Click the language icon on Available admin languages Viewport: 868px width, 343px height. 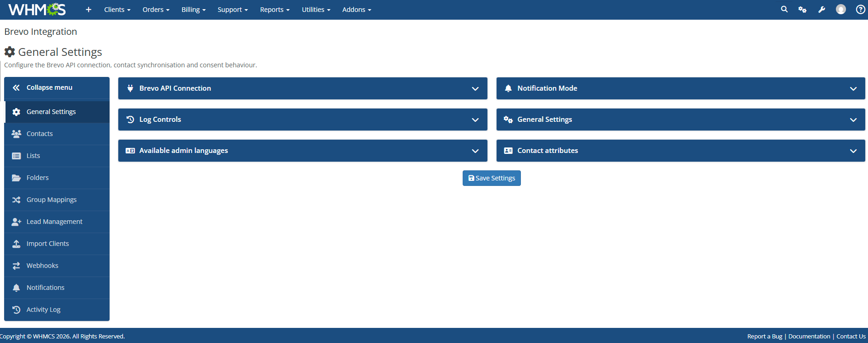(x=130, y=151)
